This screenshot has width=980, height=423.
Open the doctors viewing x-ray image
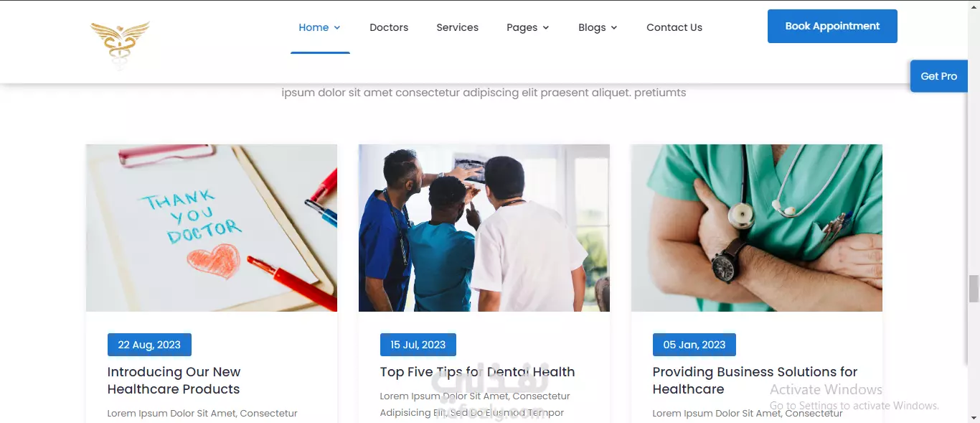(x=484, y=228)
